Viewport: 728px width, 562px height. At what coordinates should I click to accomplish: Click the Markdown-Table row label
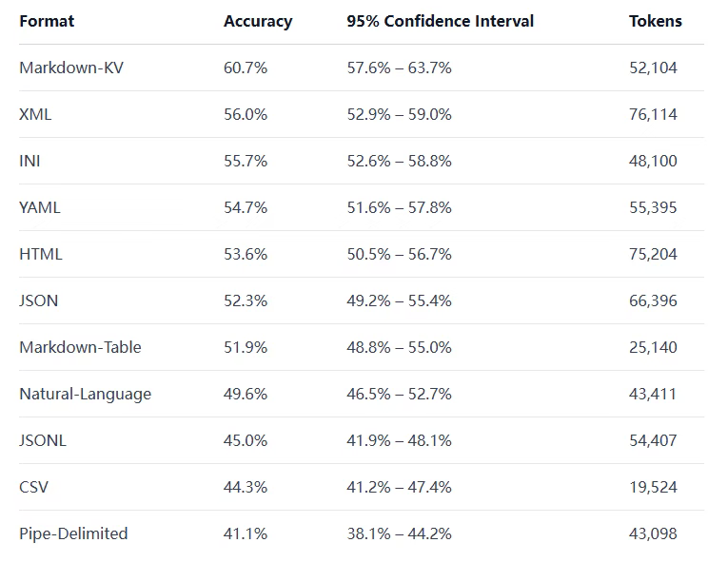pos(80,347)
